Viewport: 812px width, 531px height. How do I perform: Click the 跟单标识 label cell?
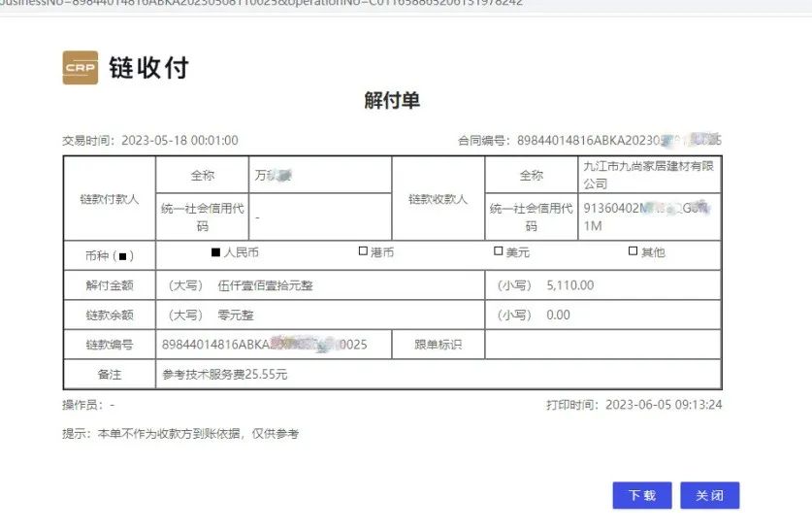(438, 345)
